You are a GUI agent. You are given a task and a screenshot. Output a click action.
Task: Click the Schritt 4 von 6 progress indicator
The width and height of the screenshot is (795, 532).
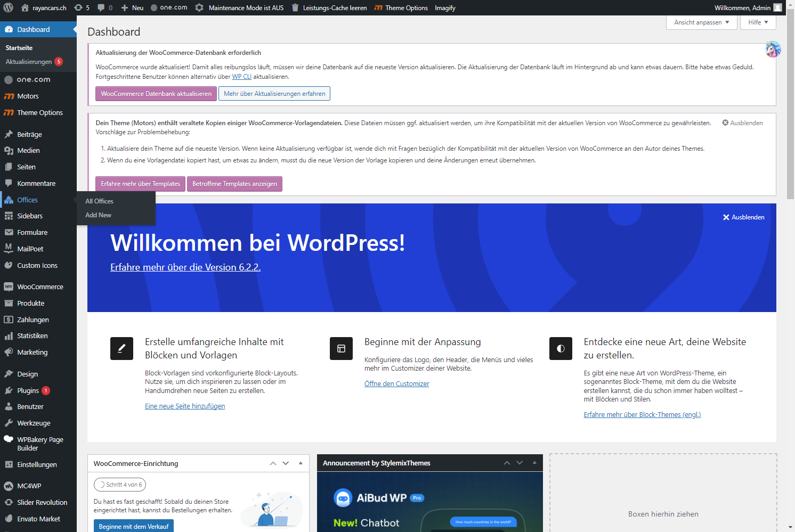tap(120, 485)
